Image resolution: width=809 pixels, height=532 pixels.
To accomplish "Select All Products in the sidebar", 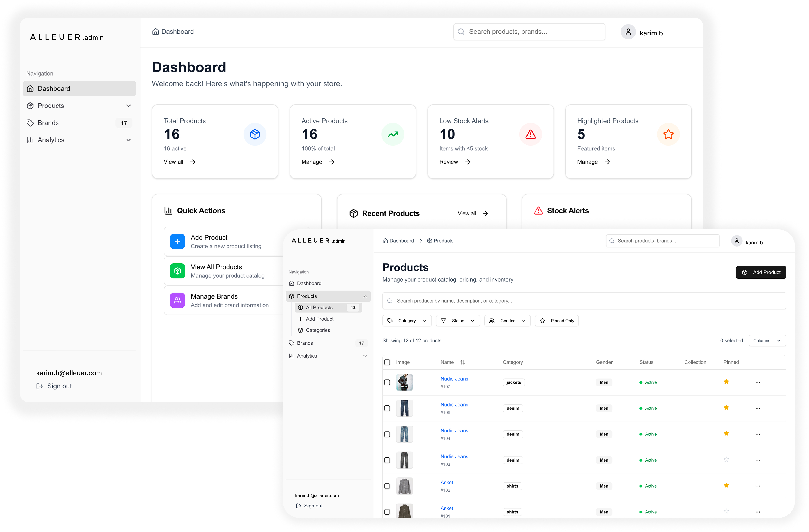I will click(x=320, y=307).
